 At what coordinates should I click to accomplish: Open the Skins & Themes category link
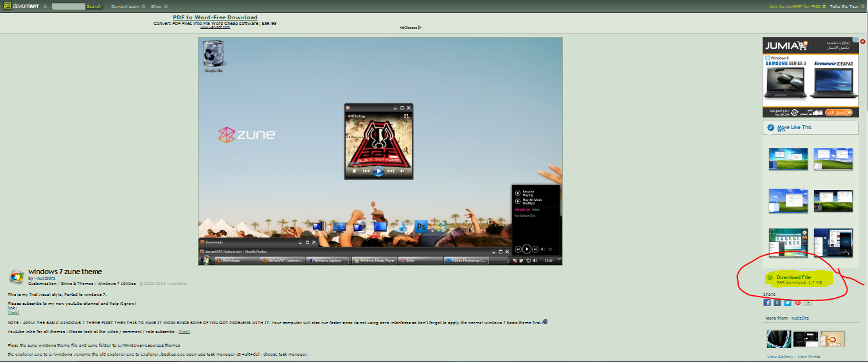pyautogui.click(x=76, y=284)
